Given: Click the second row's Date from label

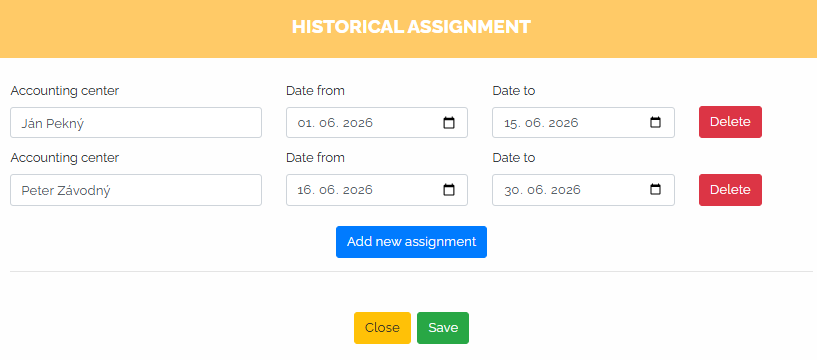Looking at the screenshot, I should (315, 157).
